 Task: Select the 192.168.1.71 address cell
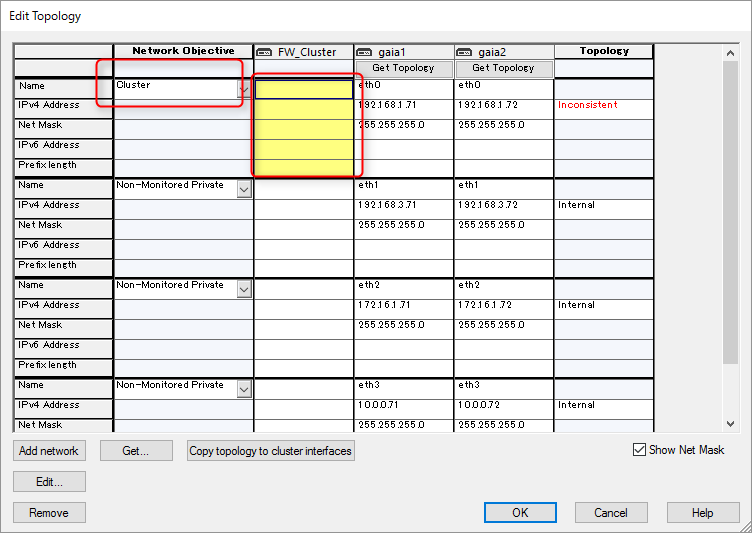[404, 109]
